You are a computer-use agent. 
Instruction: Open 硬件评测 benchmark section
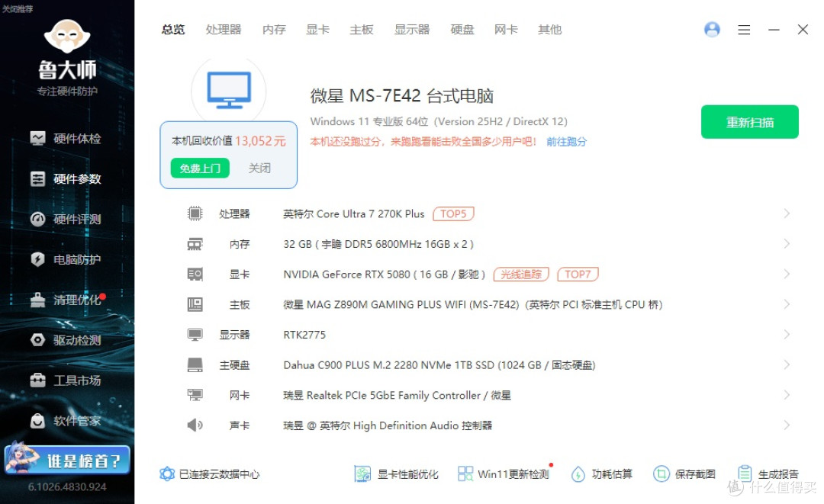(x=66, y=219)
